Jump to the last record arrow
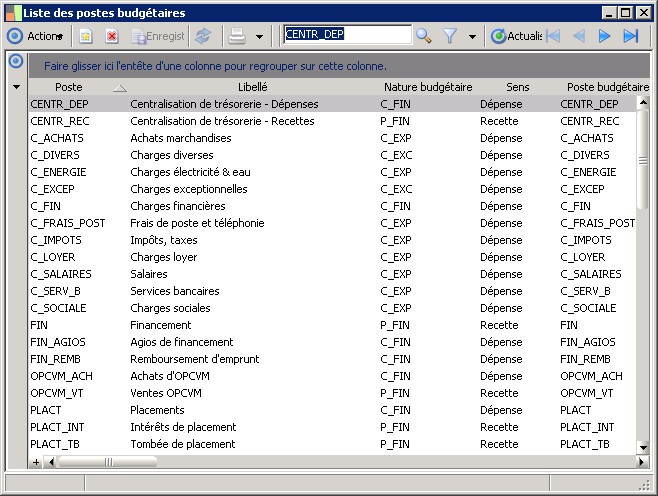The width and height of the screenshot is (658, 496). point(630,36)
